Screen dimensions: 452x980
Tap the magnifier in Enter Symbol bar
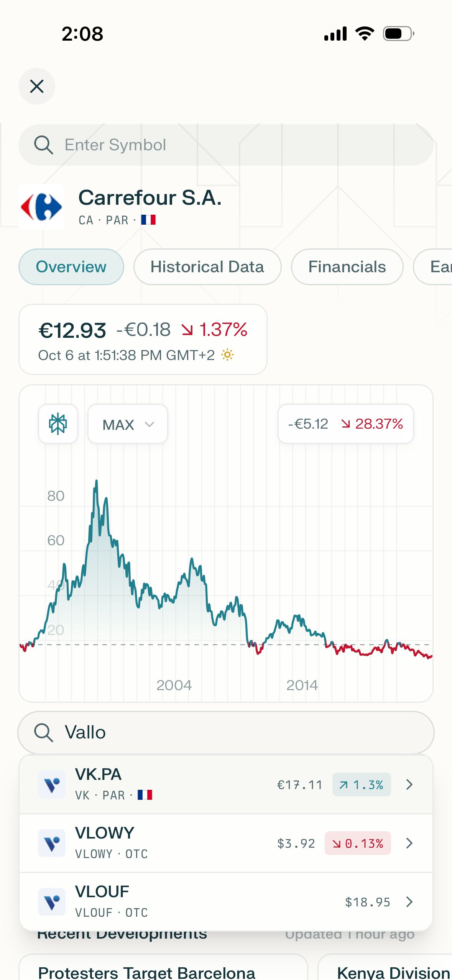coord(43,145)
